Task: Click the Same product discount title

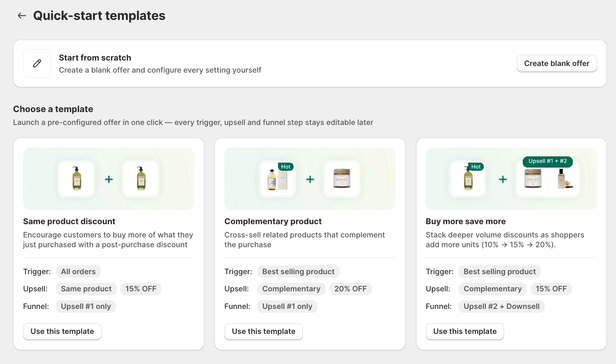Action: 69,221
